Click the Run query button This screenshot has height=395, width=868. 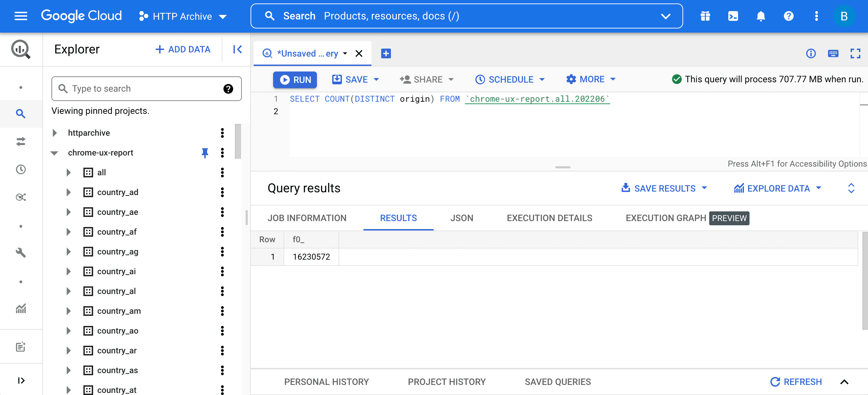(296, 79)
